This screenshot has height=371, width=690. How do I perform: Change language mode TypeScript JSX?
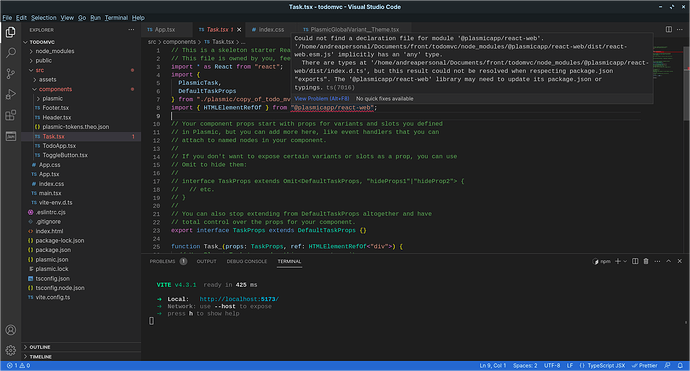(x=602, y=366)
